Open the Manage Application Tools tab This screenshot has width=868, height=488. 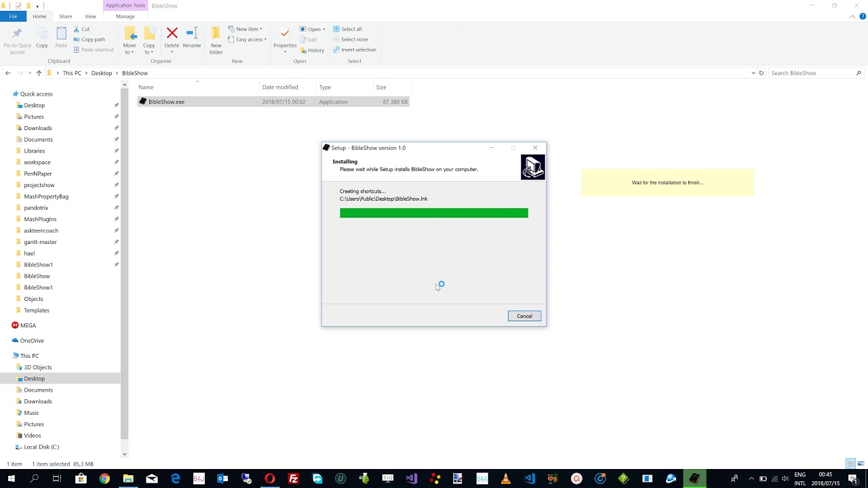[125, 16]
